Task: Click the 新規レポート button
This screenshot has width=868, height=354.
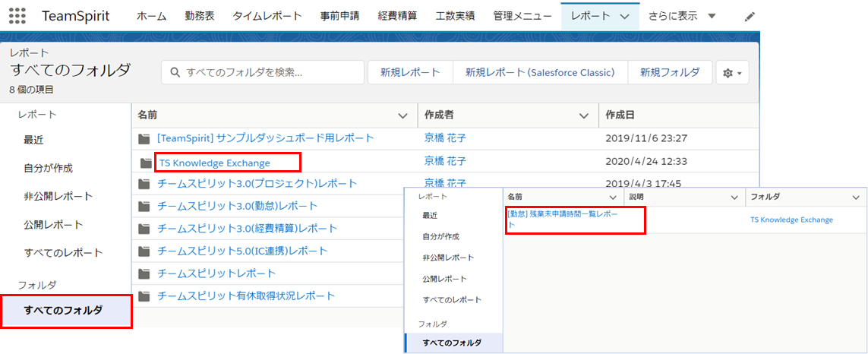Action: click(x=410, y=73)
